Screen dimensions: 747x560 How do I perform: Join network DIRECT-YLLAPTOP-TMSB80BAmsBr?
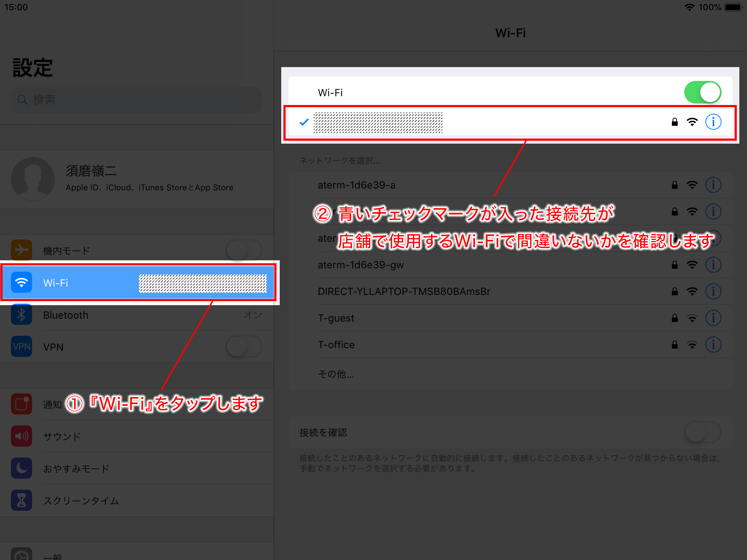coord(510,291)
